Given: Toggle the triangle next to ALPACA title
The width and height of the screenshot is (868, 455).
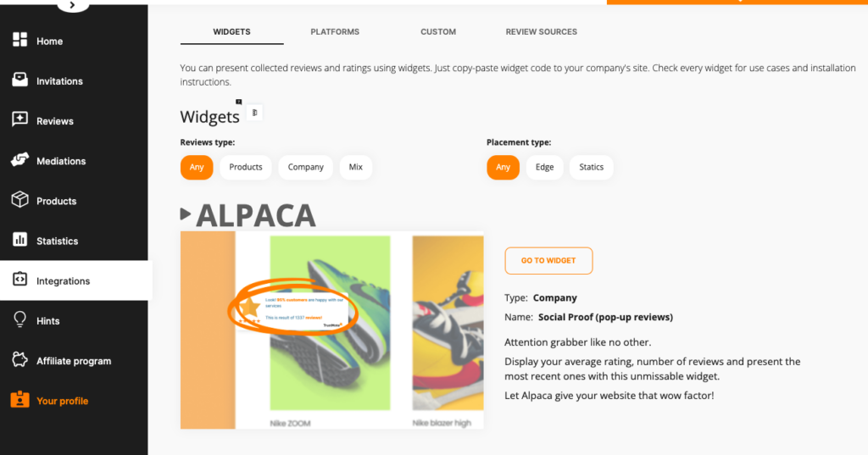Looking at the screenshot, I should tap(186, 214).
